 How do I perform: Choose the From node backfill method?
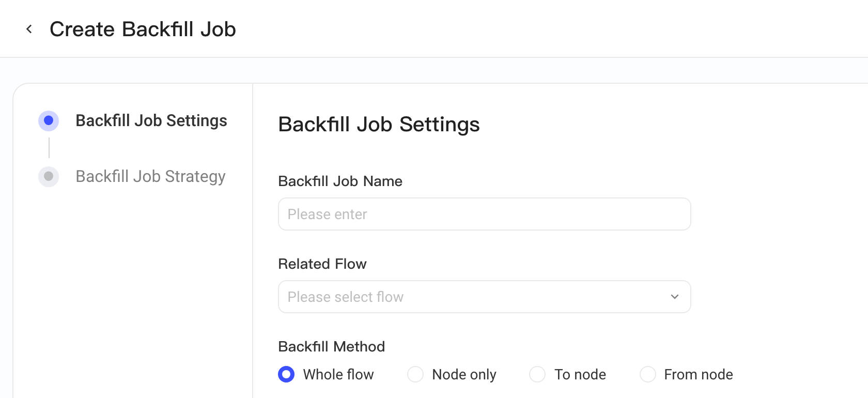tap(648, 374)
